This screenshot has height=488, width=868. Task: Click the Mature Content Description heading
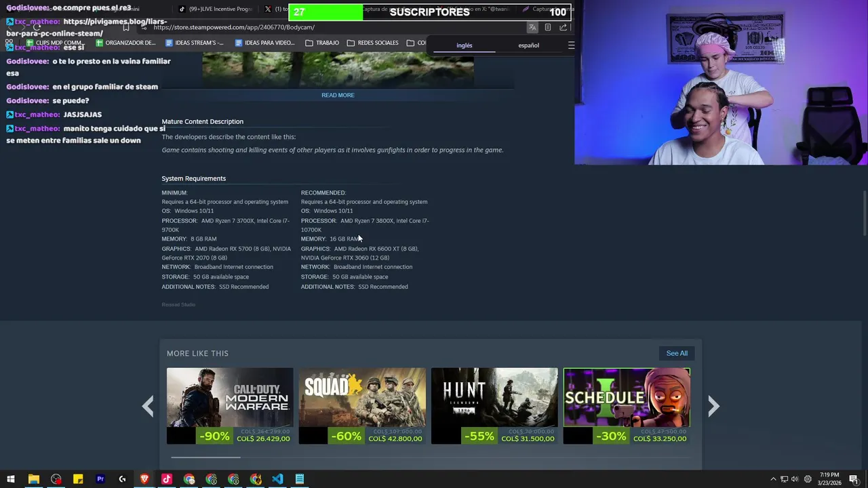(x=202, y=121)
